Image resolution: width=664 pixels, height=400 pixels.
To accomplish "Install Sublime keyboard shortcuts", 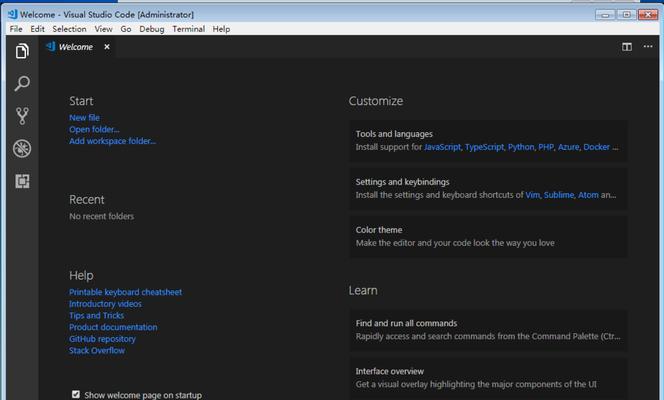I will pyautogui.click(x=559, y=195).
